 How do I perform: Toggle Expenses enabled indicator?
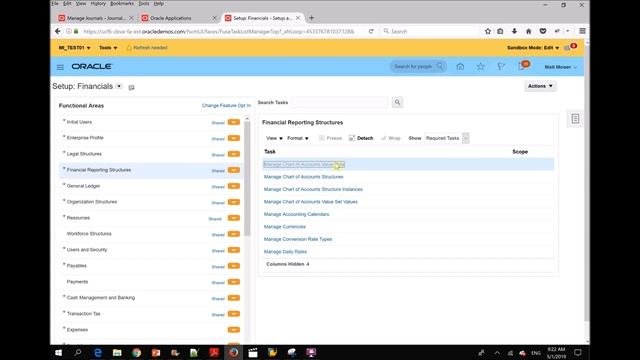pyautogui.click(x=234, y=330)
